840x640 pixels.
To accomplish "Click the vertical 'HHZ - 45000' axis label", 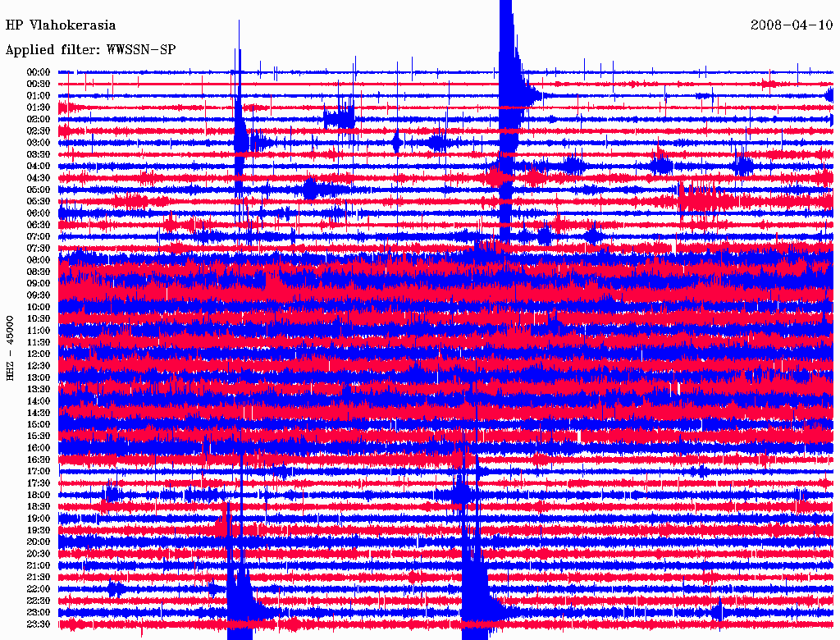I will (10, 349).
